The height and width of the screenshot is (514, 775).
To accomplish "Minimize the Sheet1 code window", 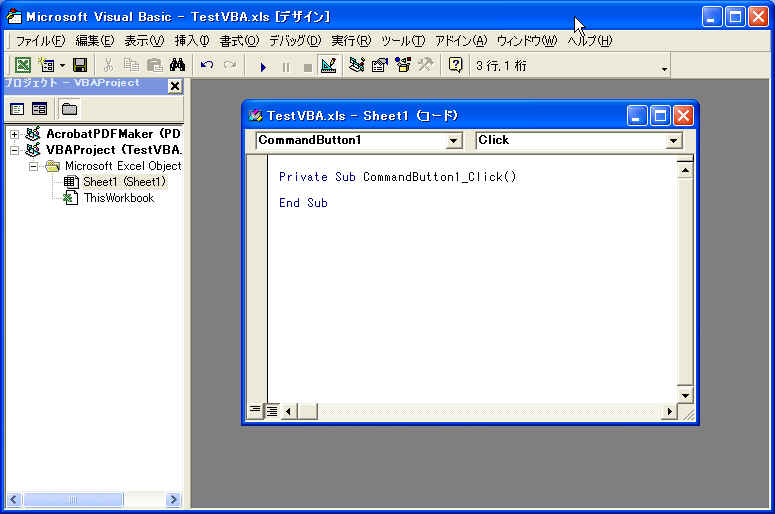I will point(637,116).
